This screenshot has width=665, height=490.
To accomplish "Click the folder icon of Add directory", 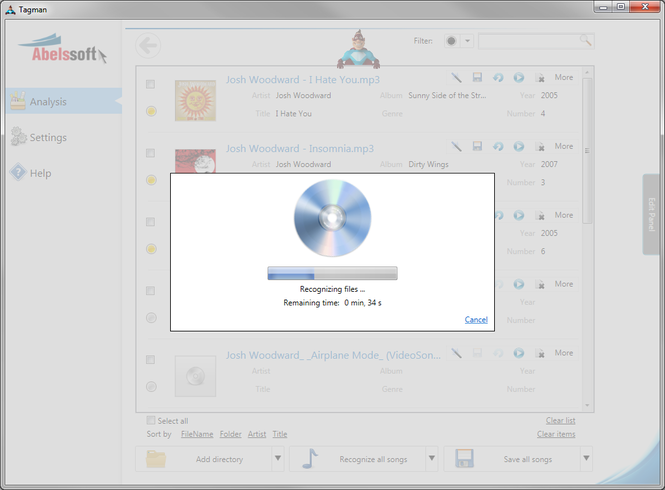I will [x=156, y=459].
